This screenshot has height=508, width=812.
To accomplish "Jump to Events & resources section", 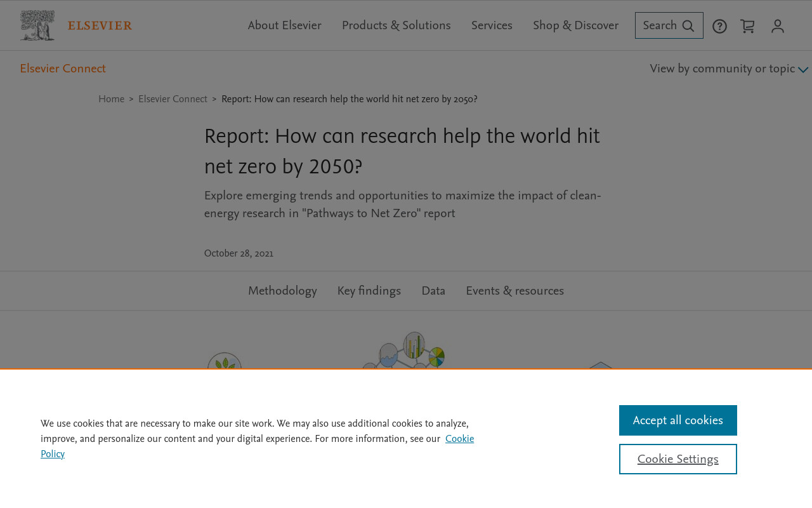I will click(x=514, y=291).
